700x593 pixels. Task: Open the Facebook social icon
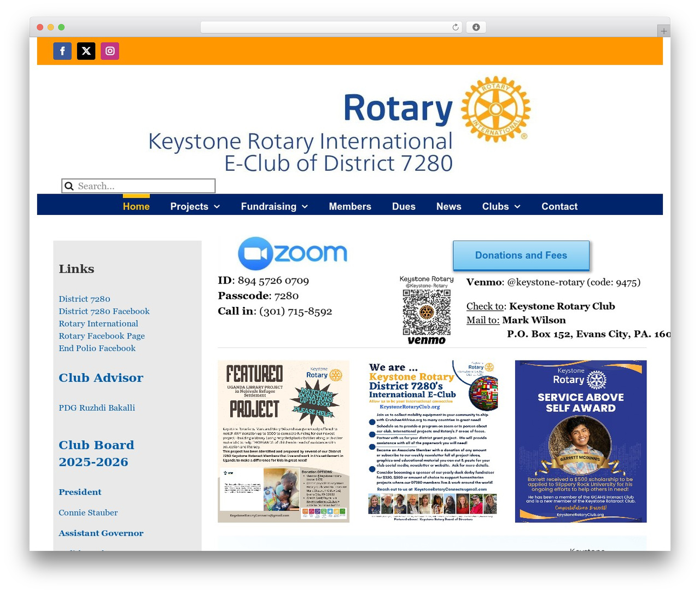click(62, 51)
